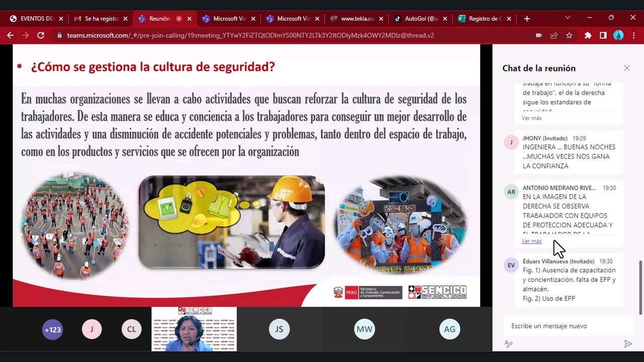
Task: Expand Antonio Medrano's message with Ver más
Action: click(531, 241)
